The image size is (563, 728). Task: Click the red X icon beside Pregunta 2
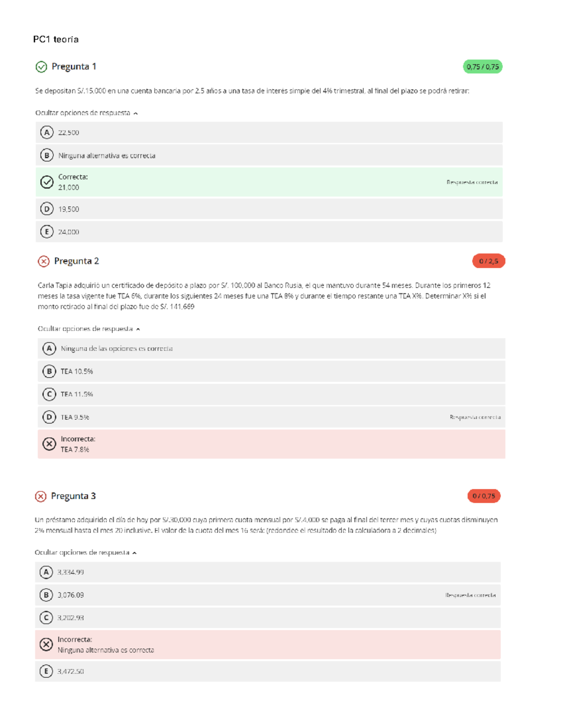pos(44,261)
